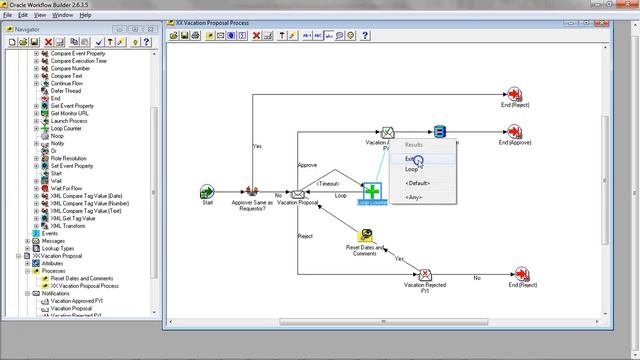Select 'Vacation Approved FYI' notification in tree
The height and width of the screenshot is (360, 640).
tap(77, 301)
